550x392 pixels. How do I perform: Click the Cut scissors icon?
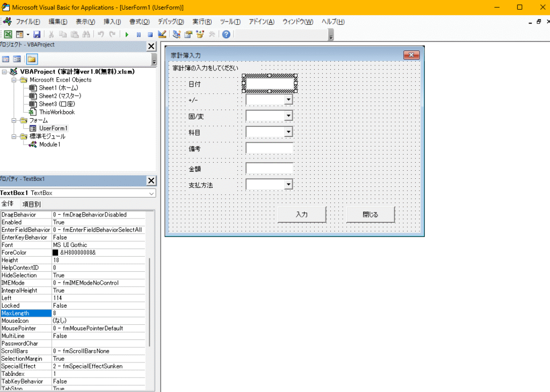coord(51,34)
